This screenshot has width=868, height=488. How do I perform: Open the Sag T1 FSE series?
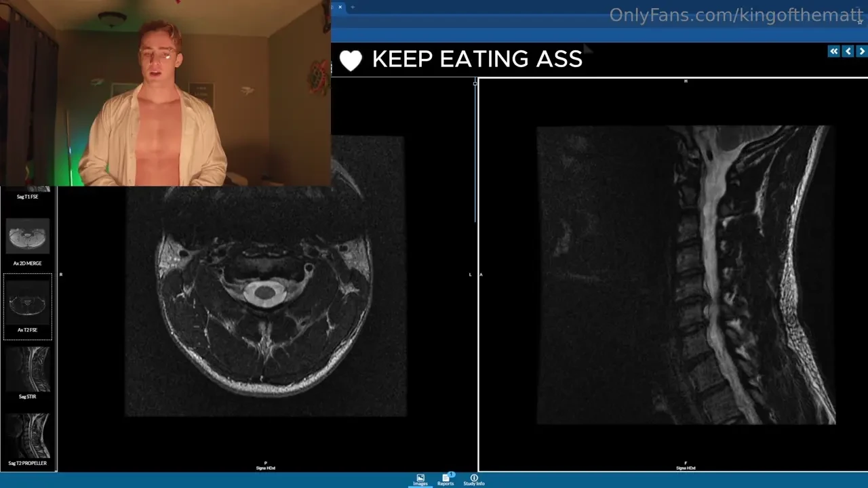(27, 192)
